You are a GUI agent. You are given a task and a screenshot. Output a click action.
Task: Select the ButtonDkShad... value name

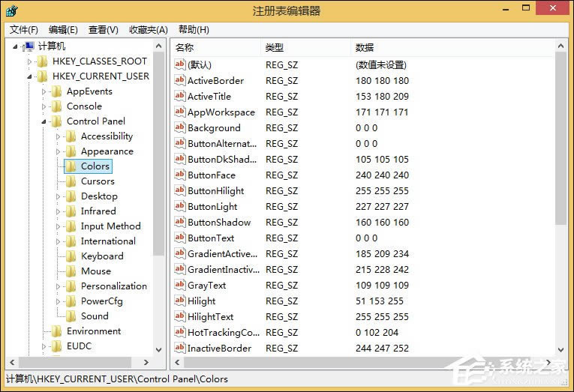222,160
